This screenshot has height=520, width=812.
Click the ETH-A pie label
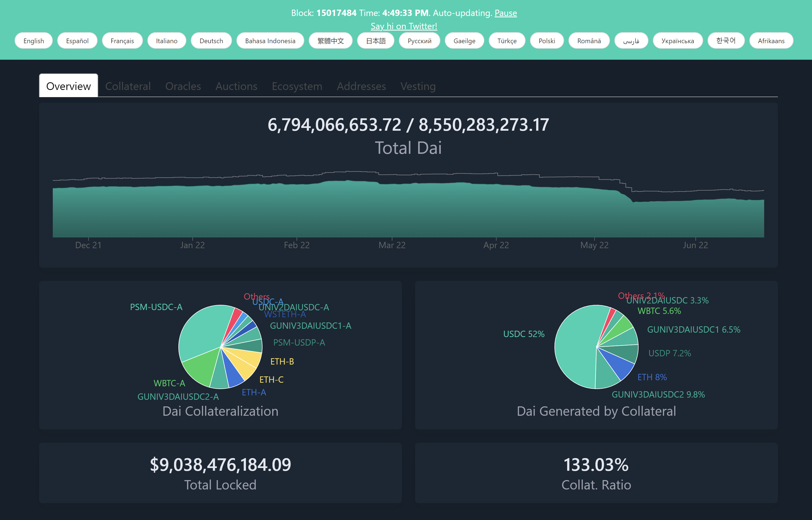254,392
